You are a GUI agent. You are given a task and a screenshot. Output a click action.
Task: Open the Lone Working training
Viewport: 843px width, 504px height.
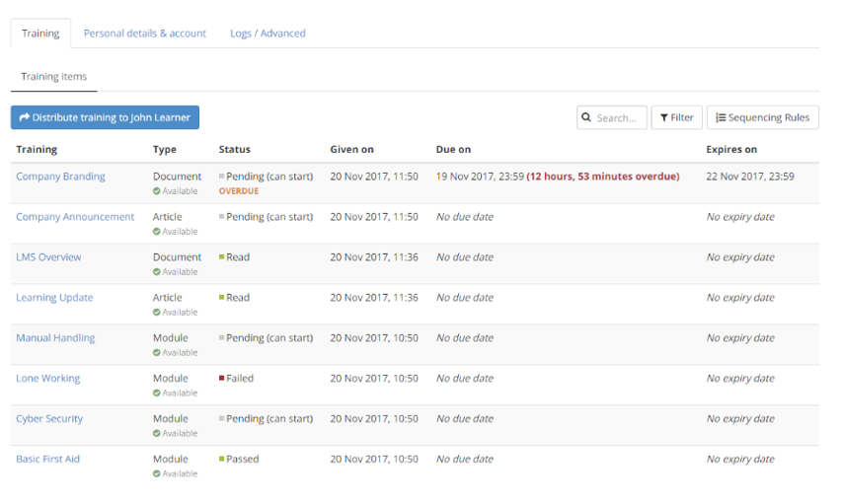click(48, 378)
